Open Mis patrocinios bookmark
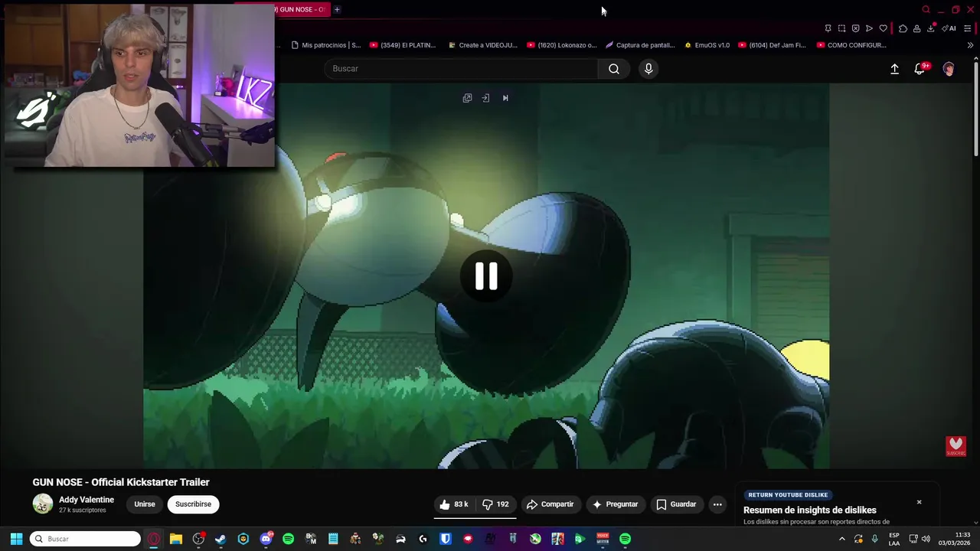This screenshot has height=551, width=980. click(325, 45)
